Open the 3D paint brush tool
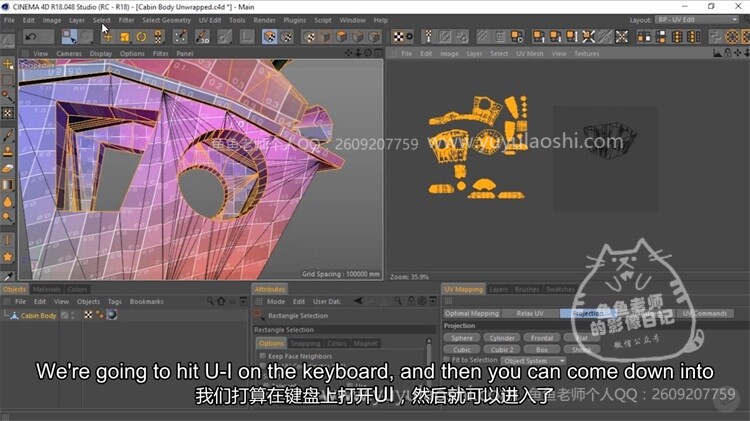Image resolution: width=750 pixels, height=421 pixels. (202, 37)
